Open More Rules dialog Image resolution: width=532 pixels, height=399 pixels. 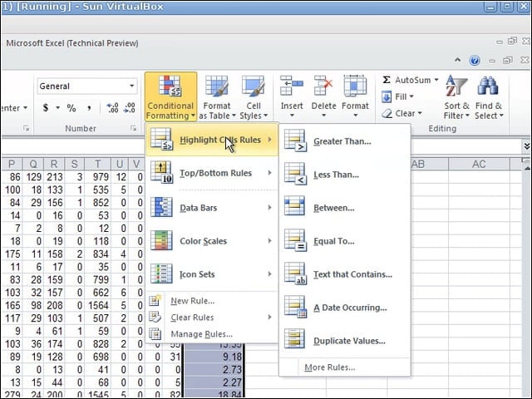click(x=344, y=367)
